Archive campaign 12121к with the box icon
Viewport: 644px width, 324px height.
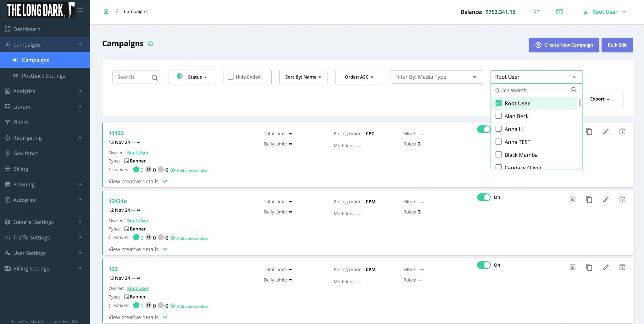click(622, 199)
